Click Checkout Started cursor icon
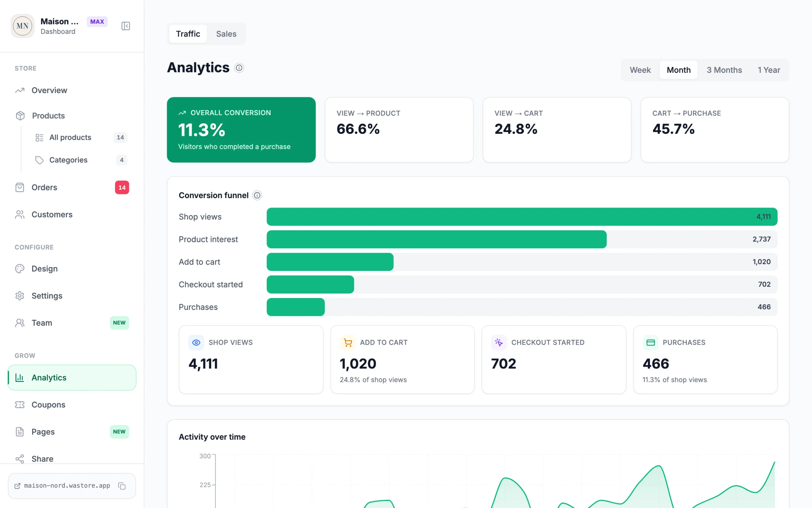Image resolution: width=812 pixels, height=508 pixels. [499, 342]
